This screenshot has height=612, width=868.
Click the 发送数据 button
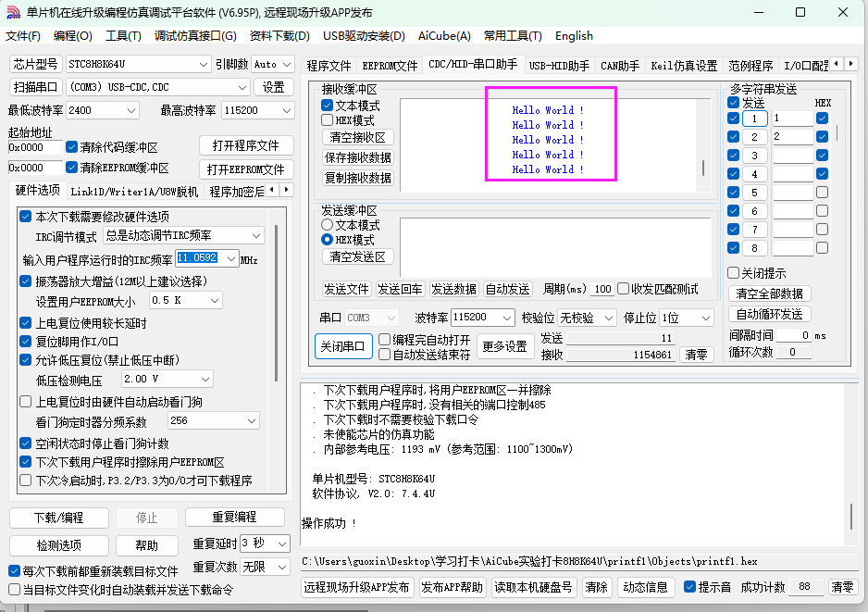coord(453,289)
